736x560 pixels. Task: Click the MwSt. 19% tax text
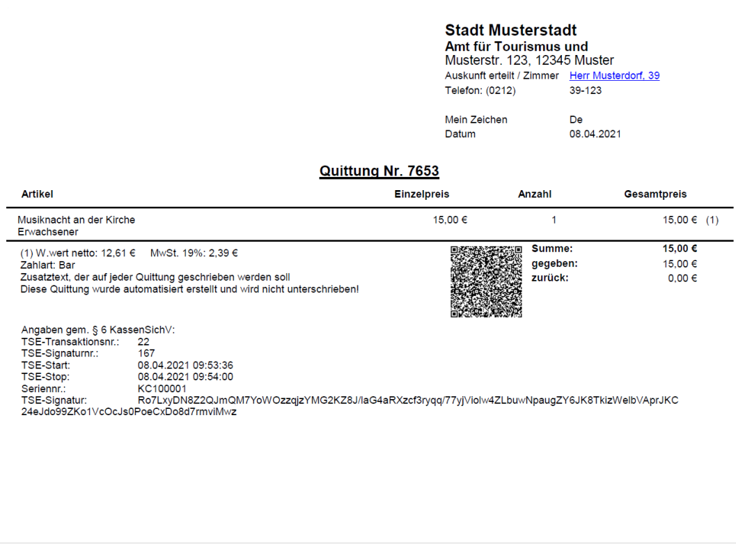point(194,254)
